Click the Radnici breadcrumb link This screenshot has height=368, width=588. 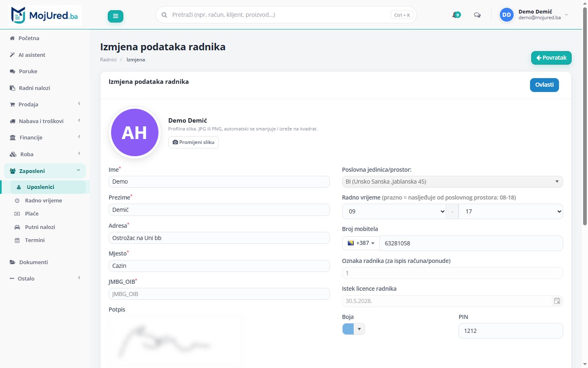108,60
